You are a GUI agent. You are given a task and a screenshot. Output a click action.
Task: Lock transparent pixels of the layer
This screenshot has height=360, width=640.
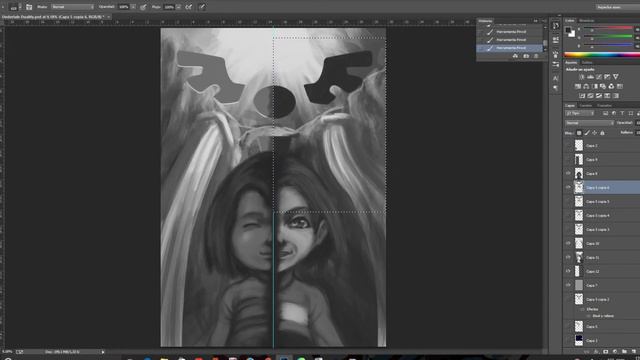coord(579,133)
